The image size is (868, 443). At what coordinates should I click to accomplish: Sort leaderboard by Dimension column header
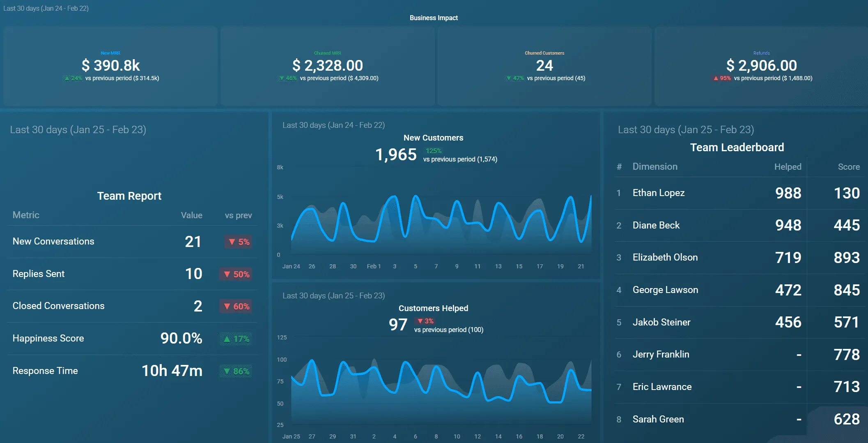coord(655,166)
